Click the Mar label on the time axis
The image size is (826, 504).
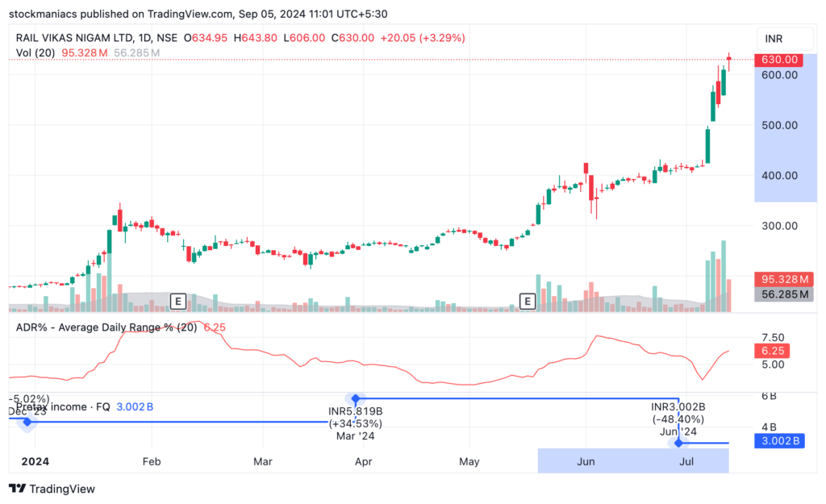pos(262,462)
